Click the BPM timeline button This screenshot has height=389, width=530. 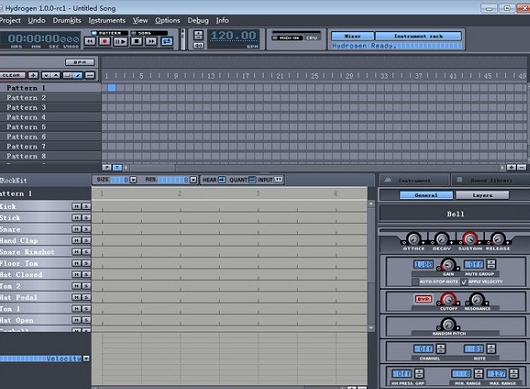coord(80,62)
